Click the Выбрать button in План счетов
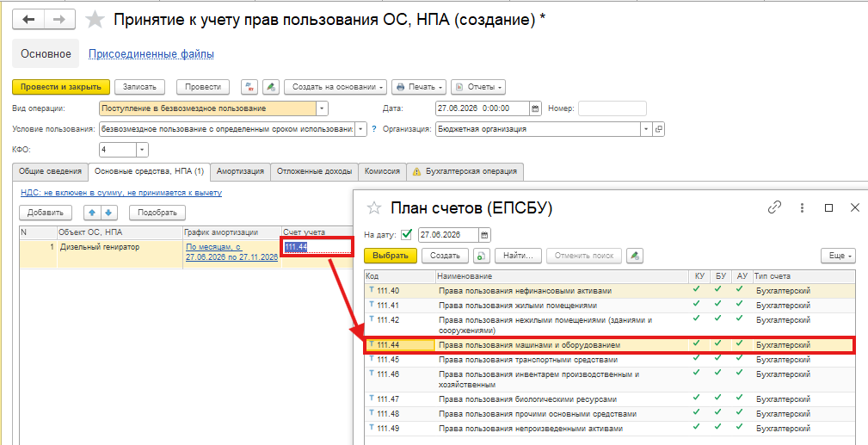The image size is (868, 445). (x=391, y=256)
